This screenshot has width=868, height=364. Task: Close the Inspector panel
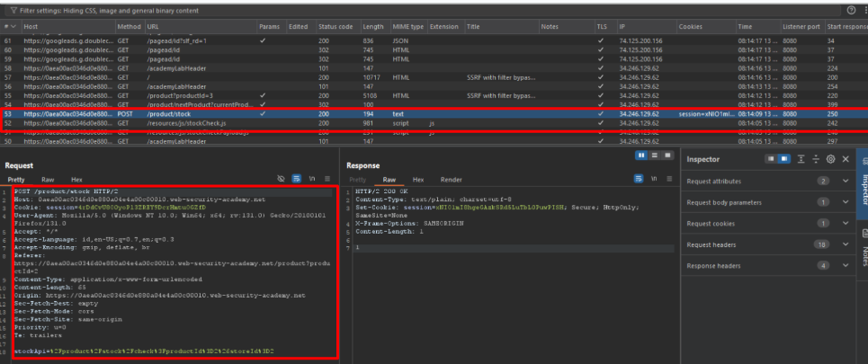[845, 159]
